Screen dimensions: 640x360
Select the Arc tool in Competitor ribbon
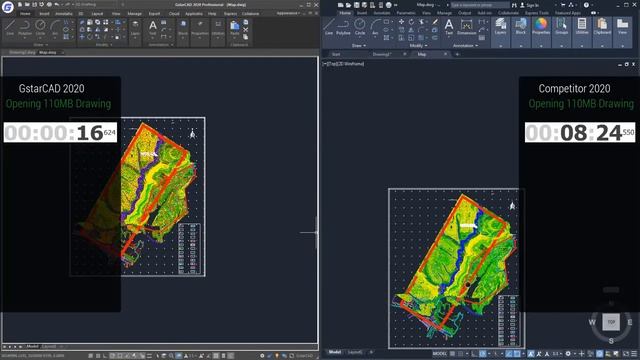pos(375,27)
